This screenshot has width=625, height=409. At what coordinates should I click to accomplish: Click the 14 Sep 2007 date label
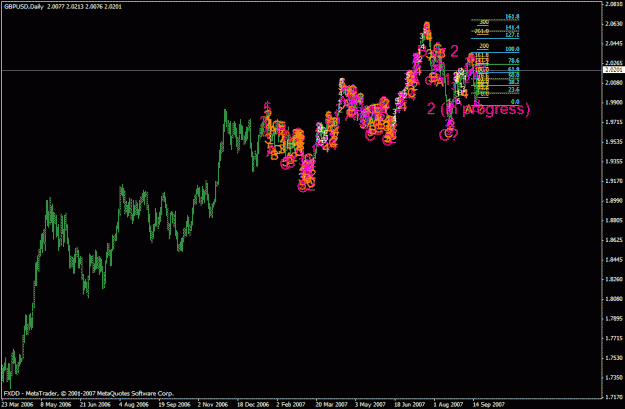(489, 404)
